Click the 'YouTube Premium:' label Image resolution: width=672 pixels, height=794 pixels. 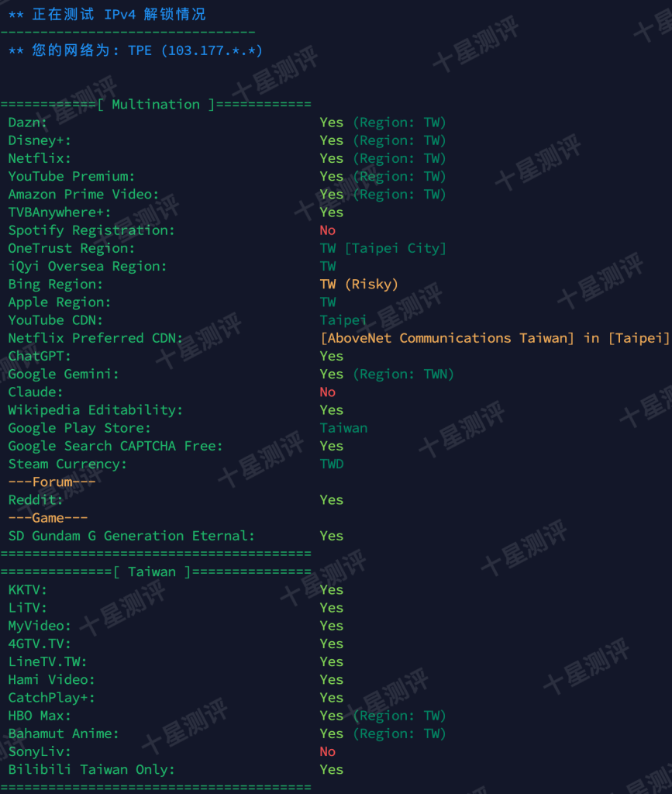tap(71, 176)
